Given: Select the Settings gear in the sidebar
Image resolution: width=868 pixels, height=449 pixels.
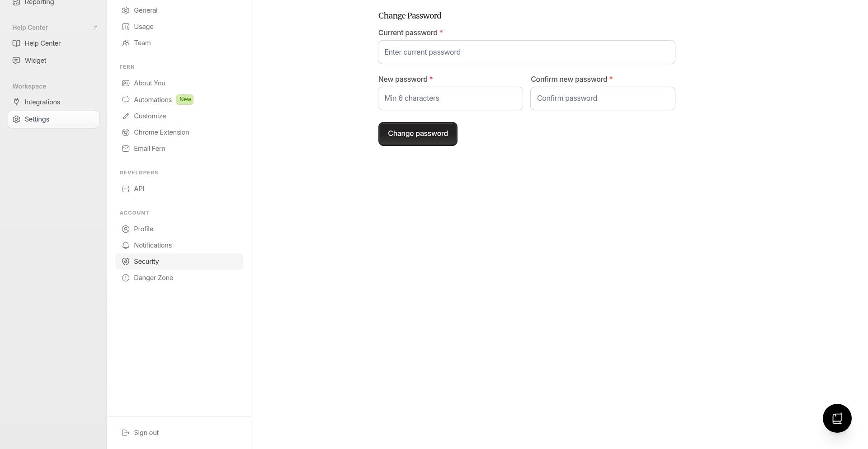Looking at the screenshot, I should coord(16,119).
